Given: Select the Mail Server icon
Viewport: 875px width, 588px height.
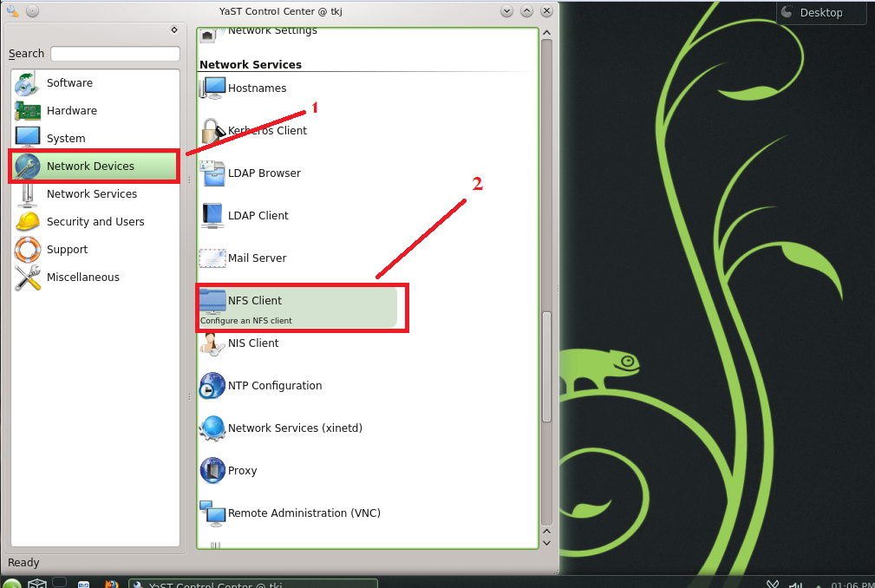Looking at the screenshot, I should coord(212,258).
